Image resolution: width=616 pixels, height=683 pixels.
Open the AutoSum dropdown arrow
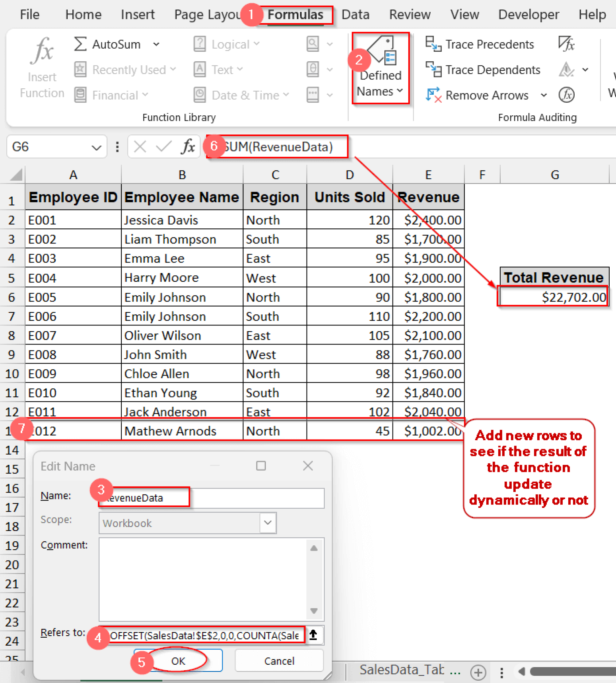pos(157,44)
